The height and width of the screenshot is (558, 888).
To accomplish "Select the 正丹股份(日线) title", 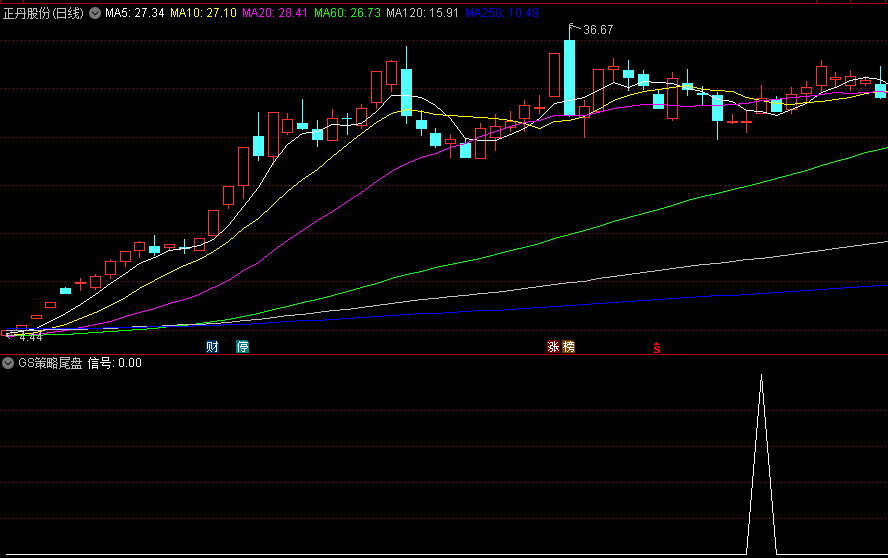I will tap(43, 13).
